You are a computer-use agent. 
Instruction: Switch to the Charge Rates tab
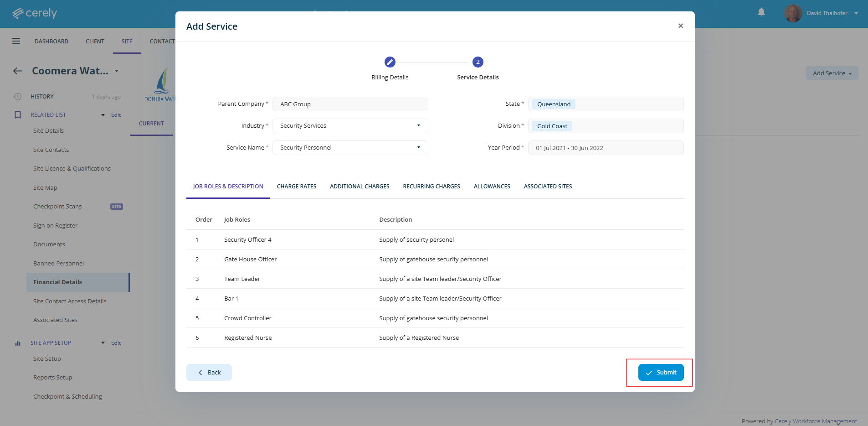[296, 187]
